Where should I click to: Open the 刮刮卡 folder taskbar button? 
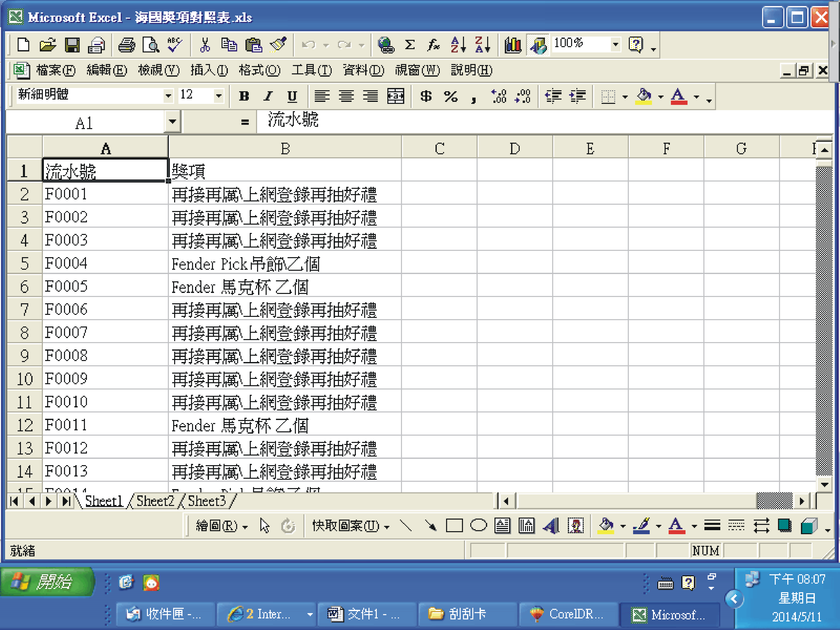tap(468, 614)
